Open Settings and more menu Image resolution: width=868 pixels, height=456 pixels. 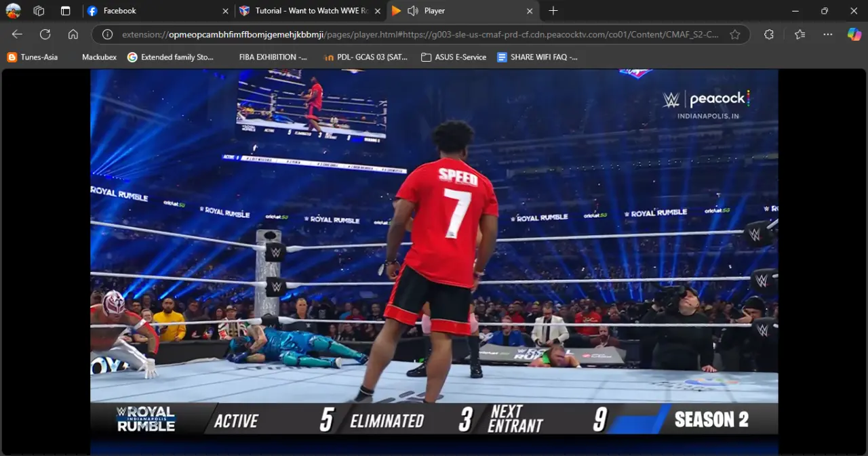click(828, 34)
